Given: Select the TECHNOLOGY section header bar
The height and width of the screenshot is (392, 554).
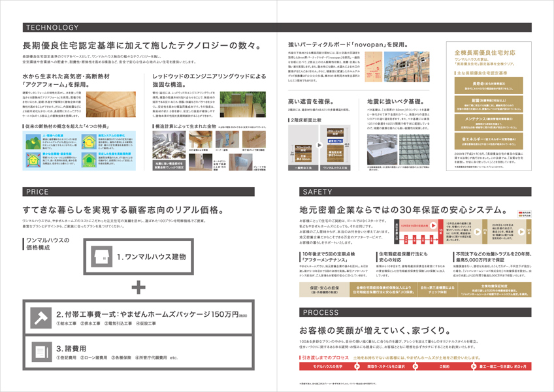Looking at the screenshot, I should [138, 27].
